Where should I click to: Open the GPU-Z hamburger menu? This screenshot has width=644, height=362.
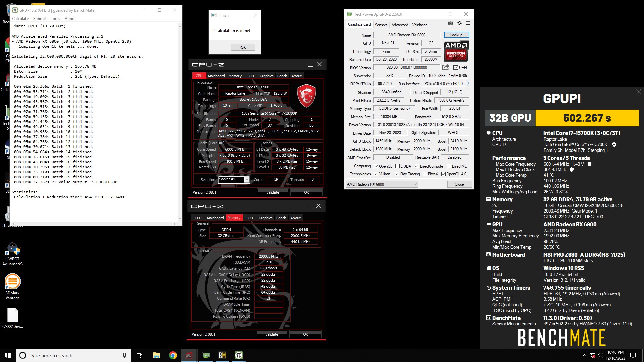pyautogui.click(x=468, y=23)
